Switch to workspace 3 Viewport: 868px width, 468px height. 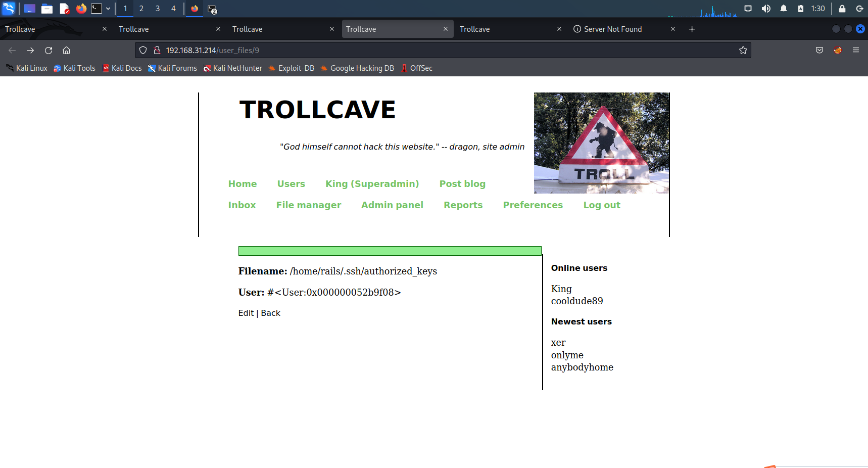pos(158,9)
